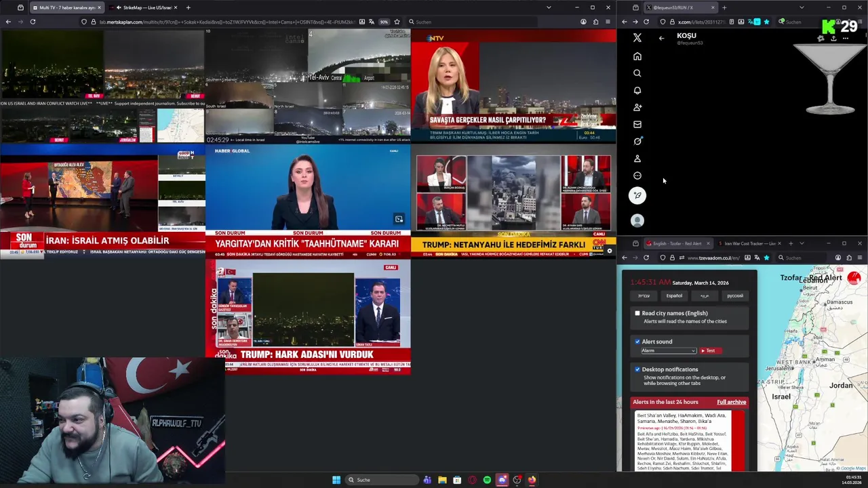Switch language to Arabic button
This screenshot has width=868, height=488.
click(x=705, y=296)
